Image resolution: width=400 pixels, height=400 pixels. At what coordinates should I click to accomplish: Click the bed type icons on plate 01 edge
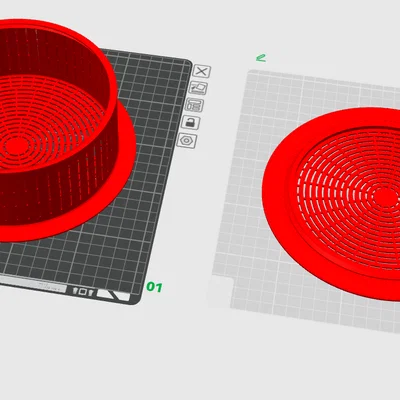pyautogui.click(x=83, y=292)
